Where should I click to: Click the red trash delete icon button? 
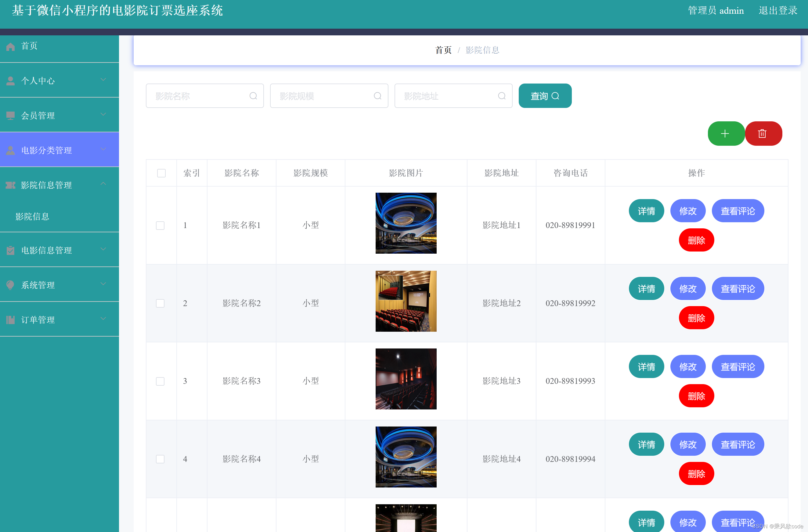(x=763, y=133)
